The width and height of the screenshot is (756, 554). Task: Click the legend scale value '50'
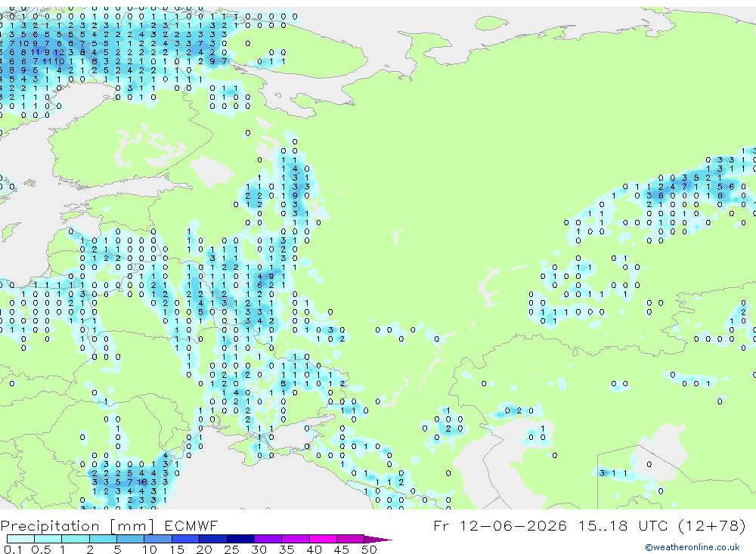pyautogui.click(x=369, y=549)
